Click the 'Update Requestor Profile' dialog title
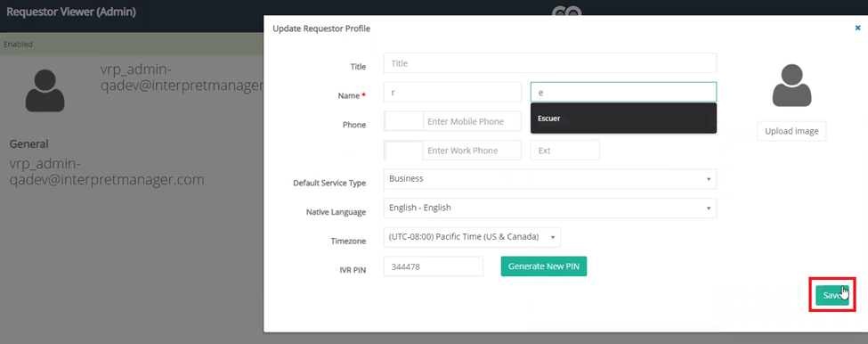This screenshot has width=868, height=344. [x=321, y=29]
